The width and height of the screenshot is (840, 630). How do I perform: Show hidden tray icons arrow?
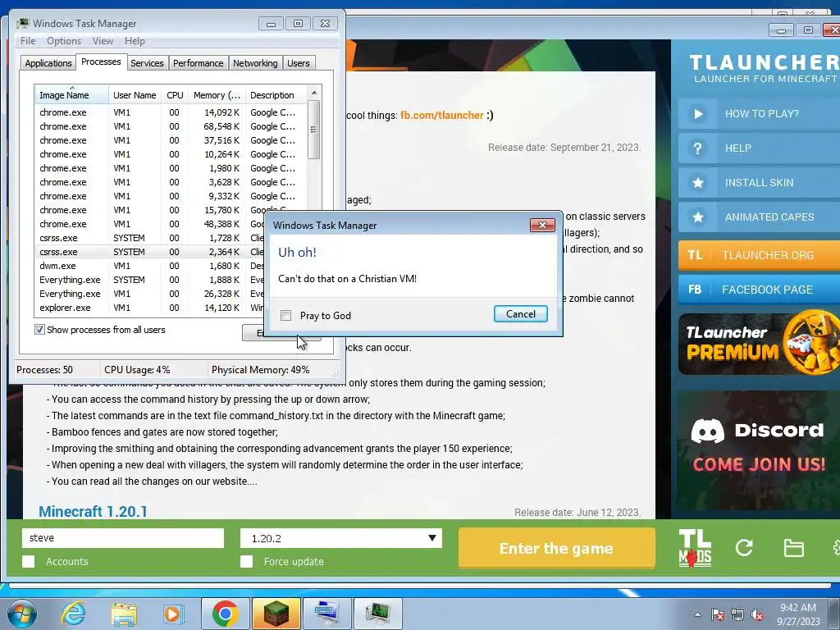pos(697,614)
